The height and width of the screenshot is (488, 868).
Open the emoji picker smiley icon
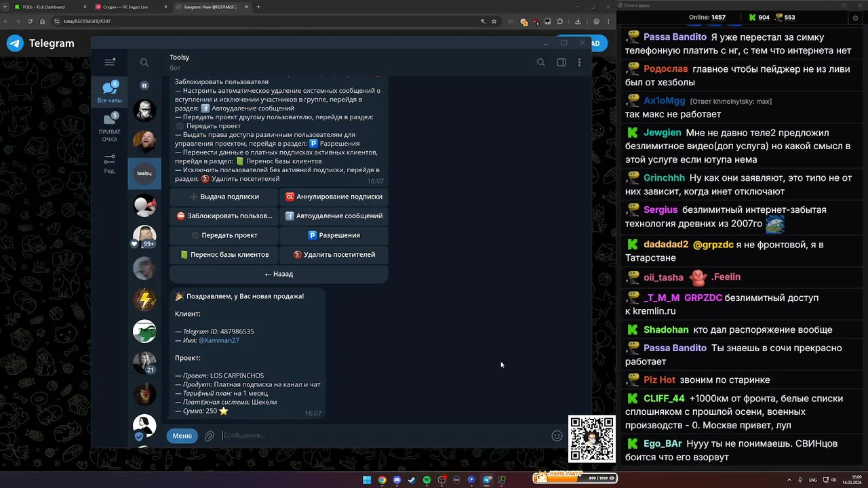pos(557,436)
